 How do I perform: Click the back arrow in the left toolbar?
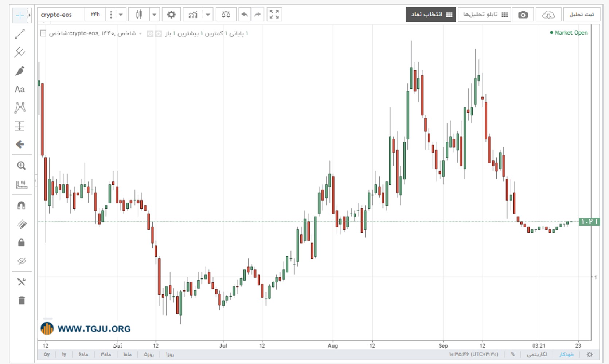pos(20,145)
